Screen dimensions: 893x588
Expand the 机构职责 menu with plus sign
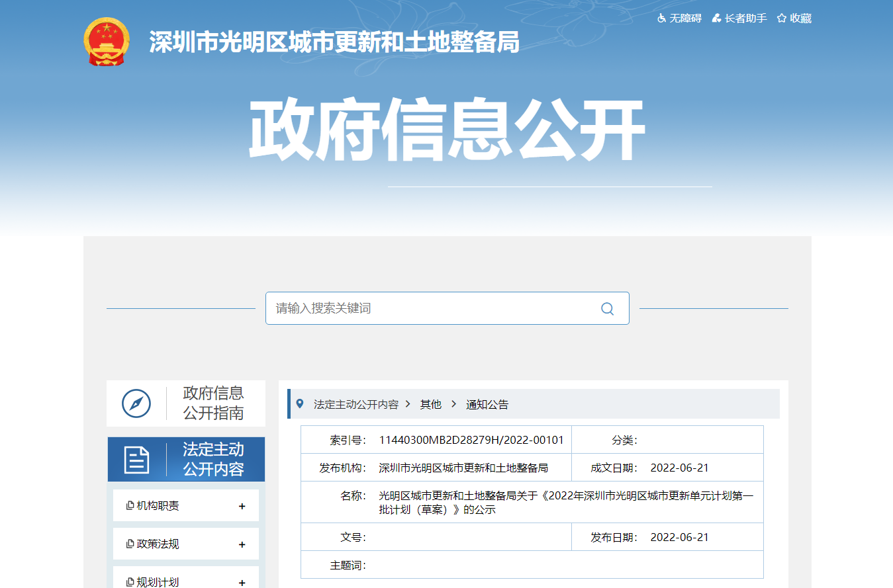pyautogui.click(x=242, y=506)
